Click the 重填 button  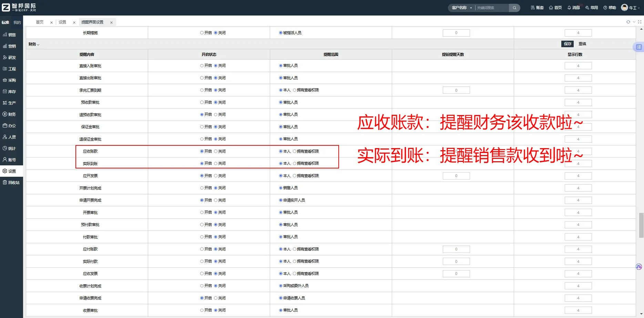point(582,44)
